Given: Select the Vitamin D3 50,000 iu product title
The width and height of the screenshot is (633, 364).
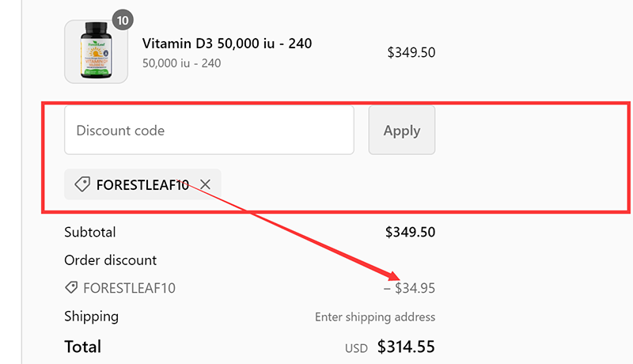Looking at the screenshot, I should coord(226,44).
